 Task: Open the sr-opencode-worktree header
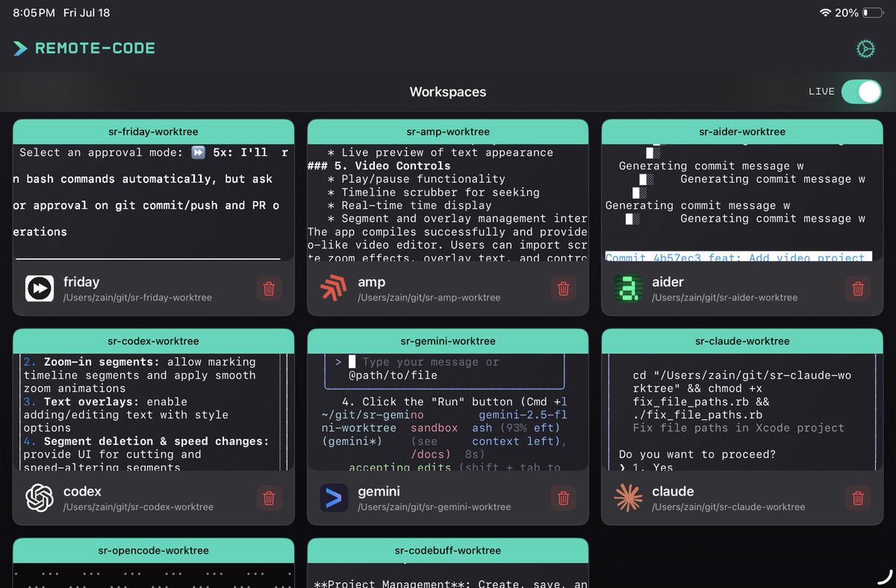(154, 551)
